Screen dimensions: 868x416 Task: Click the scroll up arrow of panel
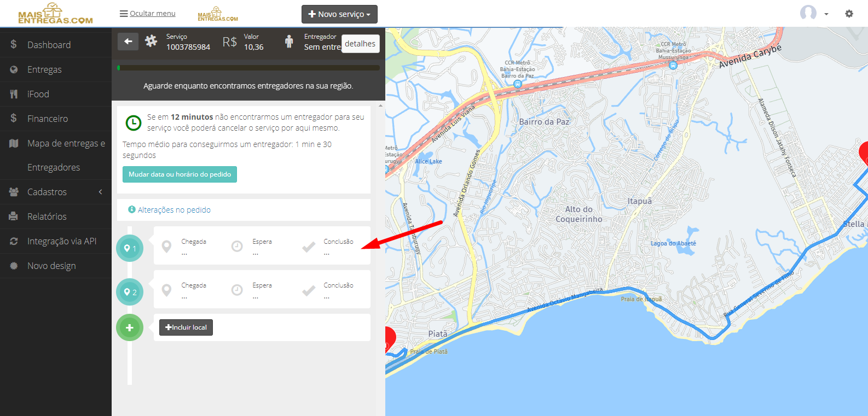coord(381,105)
